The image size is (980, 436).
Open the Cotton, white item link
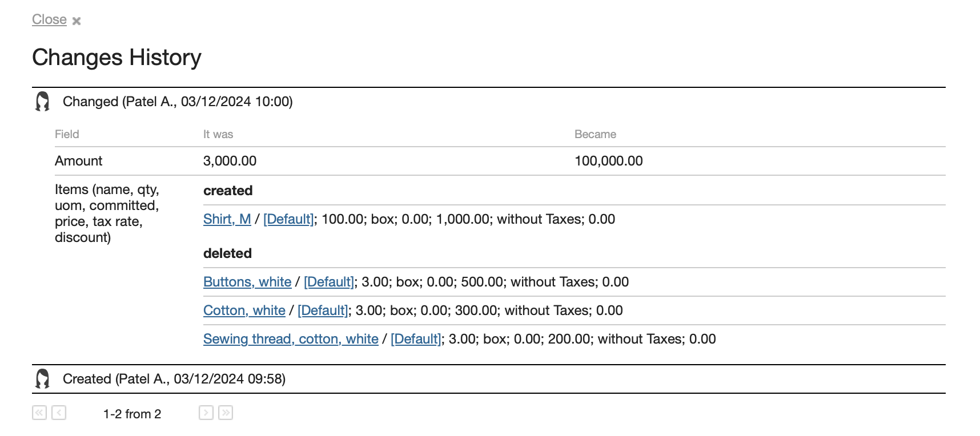pos(244,310)
